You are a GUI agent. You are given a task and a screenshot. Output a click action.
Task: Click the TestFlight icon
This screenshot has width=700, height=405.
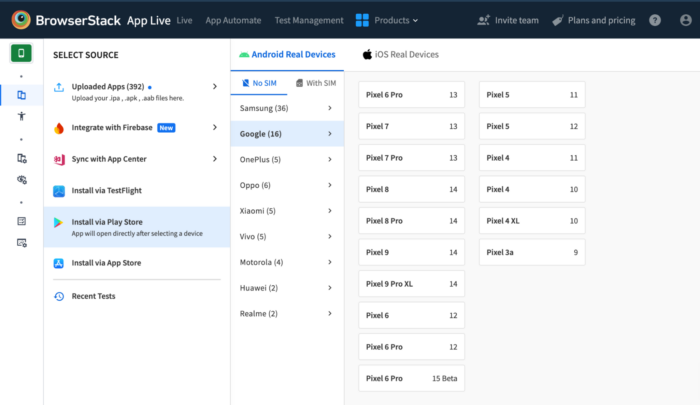[60, 190]
